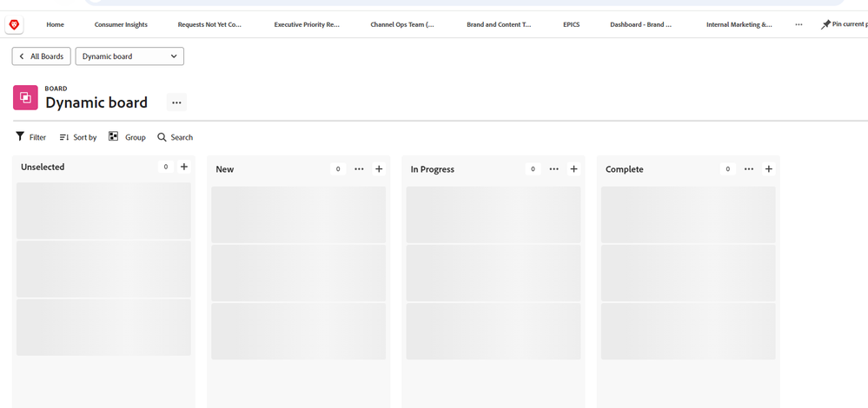Open the Group option icon

114,137
